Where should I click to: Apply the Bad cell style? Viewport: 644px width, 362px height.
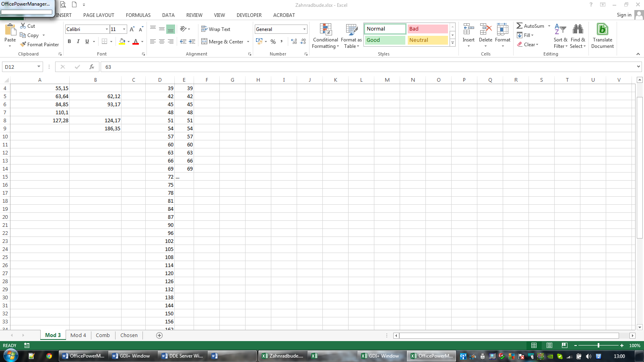[427, 29]
